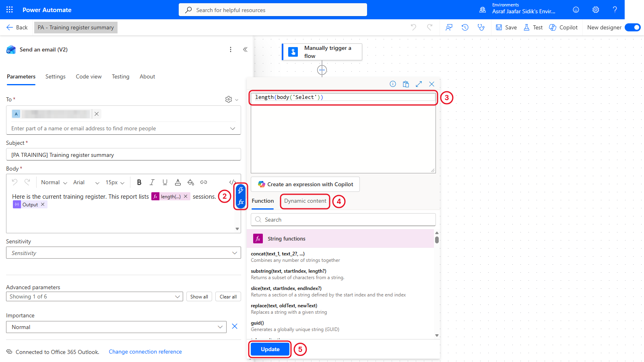Viewport: 644px width, 362px height.
Task: Open the Testing tab
Action: [x=121, y=76]
